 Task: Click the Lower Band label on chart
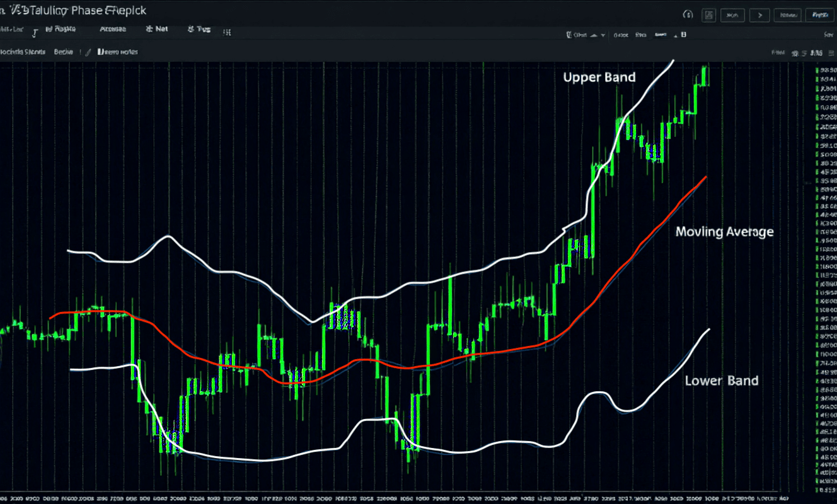pos(721,381)
